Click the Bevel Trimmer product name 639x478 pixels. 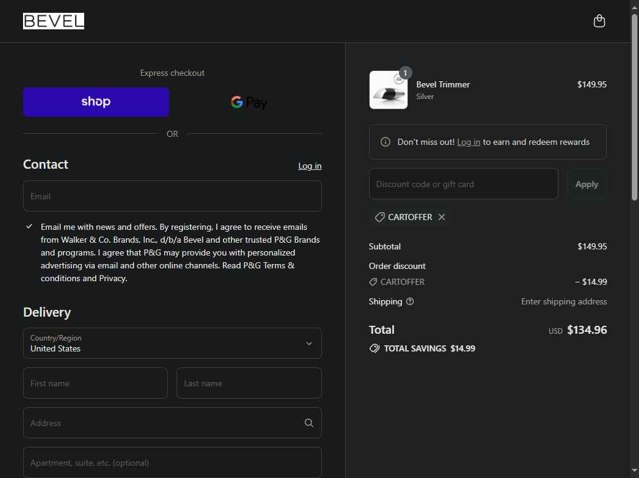pos(443,85)
